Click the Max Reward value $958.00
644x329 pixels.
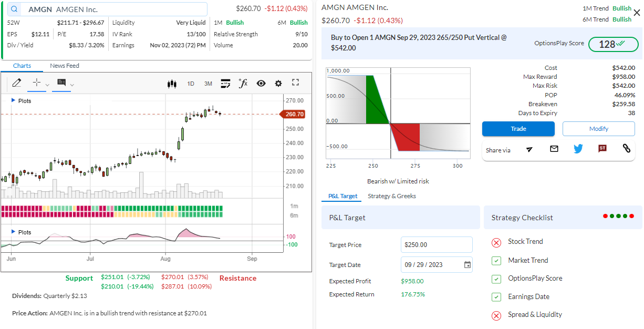[x=624, y=77]
